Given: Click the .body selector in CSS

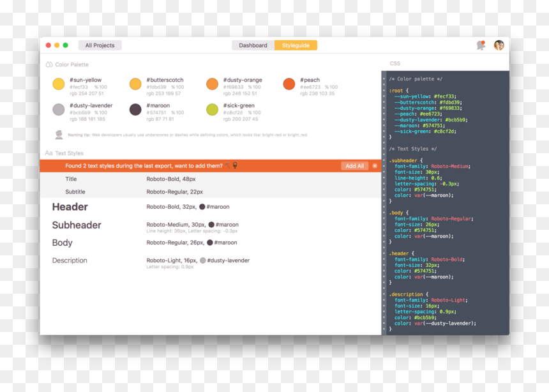Looking at the screenshot, I should pyautogui.click(x=396, y=213).
